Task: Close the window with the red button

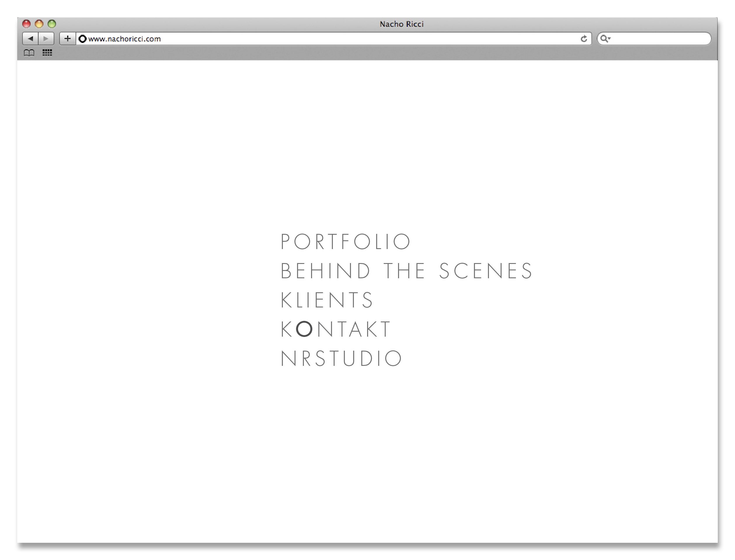Action: click(x=26, y=24)
